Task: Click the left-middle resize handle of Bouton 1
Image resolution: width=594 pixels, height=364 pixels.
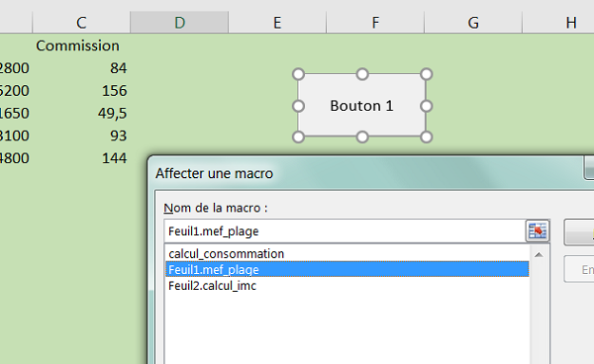Action: (x=299, y=106)
